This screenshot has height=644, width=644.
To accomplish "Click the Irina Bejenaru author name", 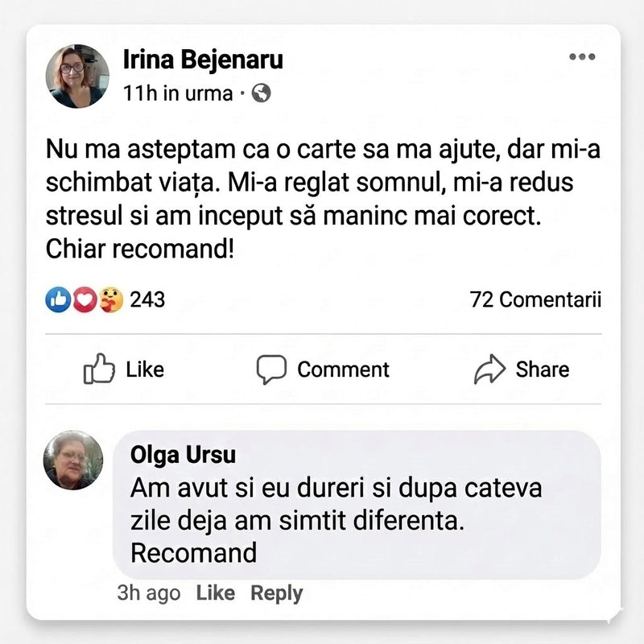I will coord(203,59).
